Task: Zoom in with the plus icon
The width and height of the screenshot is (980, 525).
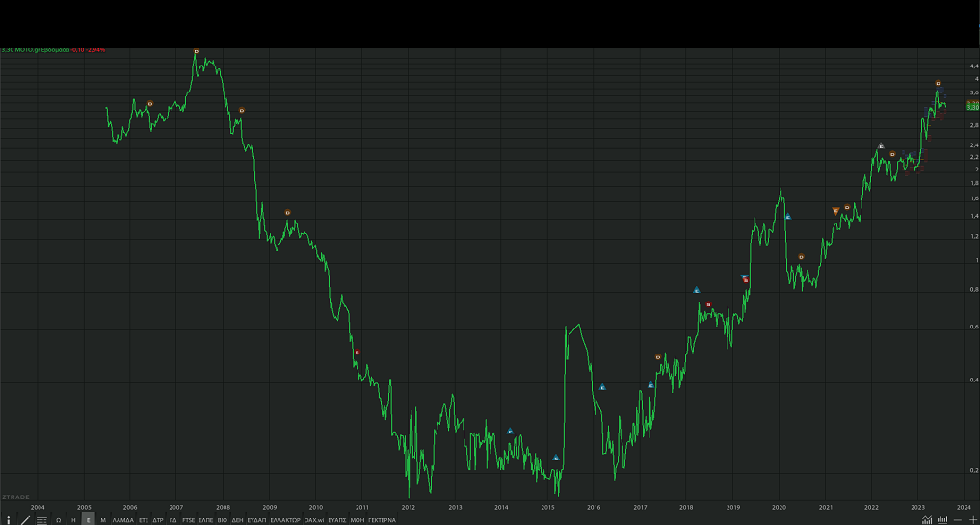Action: tap(972, 520)
